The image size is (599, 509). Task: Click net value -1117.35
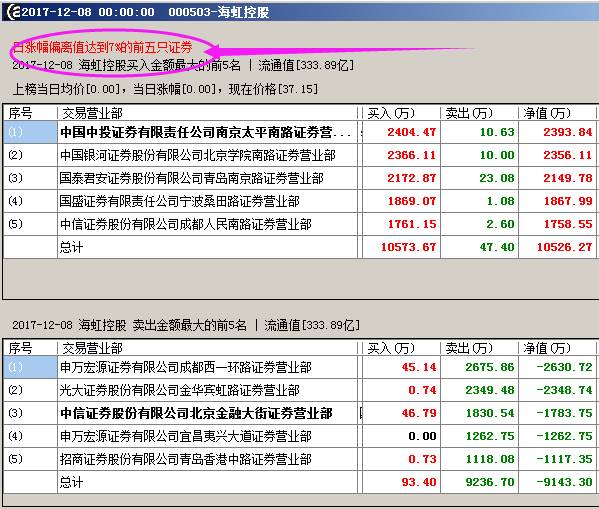click(x=564, y=459)
